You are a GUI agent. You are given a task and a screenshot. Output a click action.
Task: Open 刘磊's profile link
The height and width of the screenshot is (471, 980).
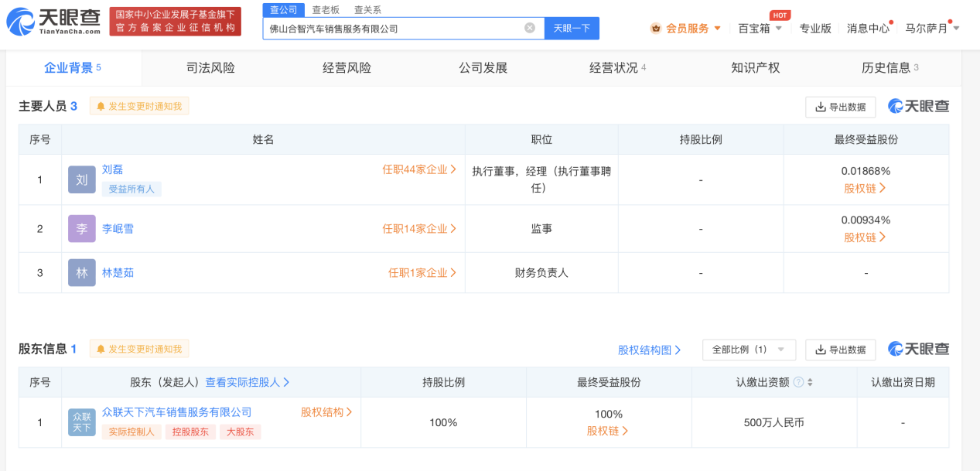[x=112, y=169]
